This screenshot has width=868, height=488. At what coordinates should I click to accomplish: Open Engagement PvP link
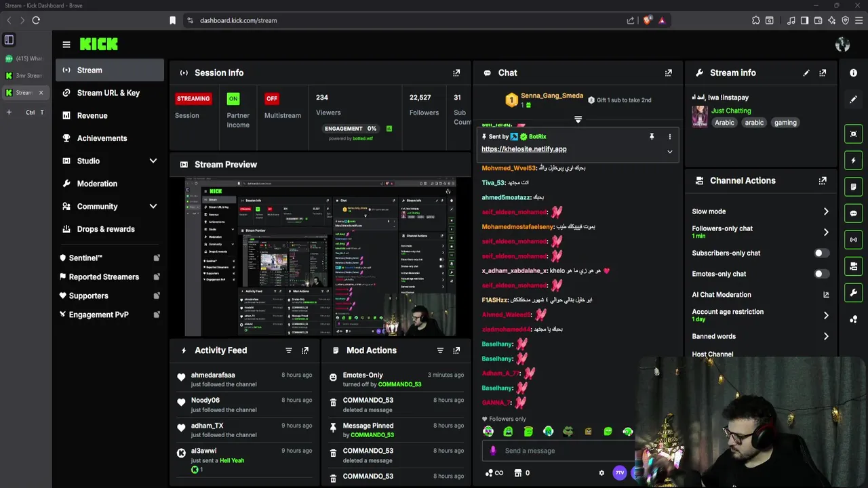click(108, 314)
